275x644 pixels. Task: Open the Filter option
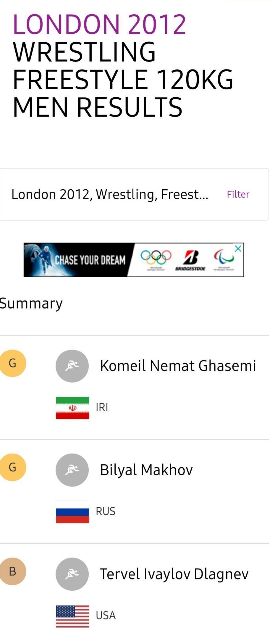[x=238, y=194]
